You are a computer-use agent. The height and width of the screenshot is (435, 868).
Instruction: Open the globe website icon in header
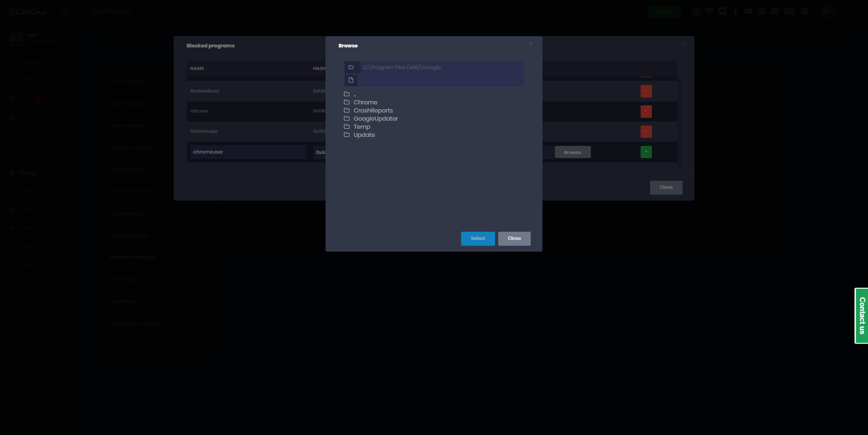(x=762, y=11)
